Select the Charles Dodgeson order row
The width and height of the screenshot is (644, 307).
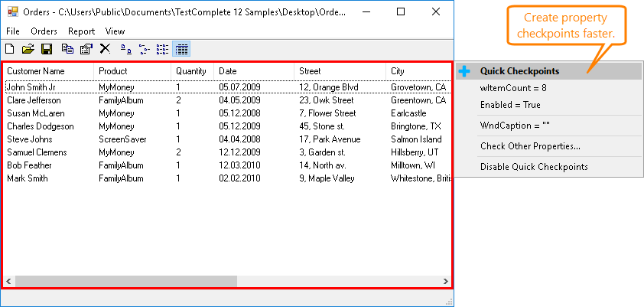[x=227, y=126]
